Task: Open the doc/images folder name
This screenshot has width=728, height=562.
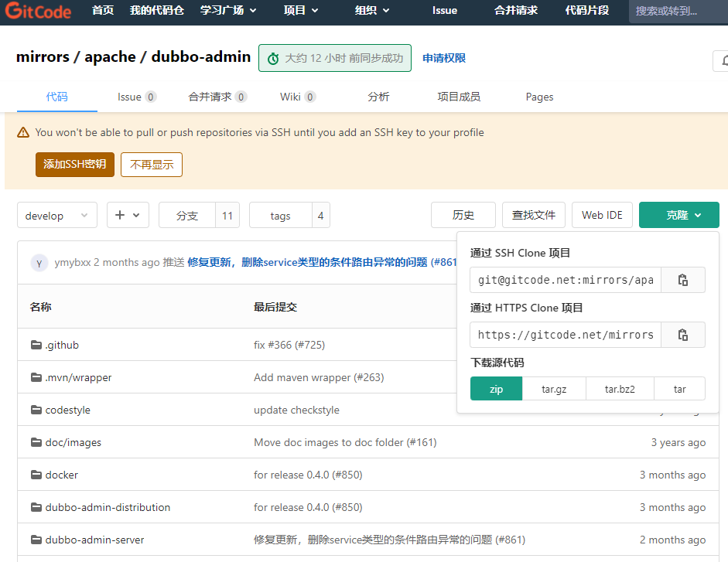Action: 73,442
